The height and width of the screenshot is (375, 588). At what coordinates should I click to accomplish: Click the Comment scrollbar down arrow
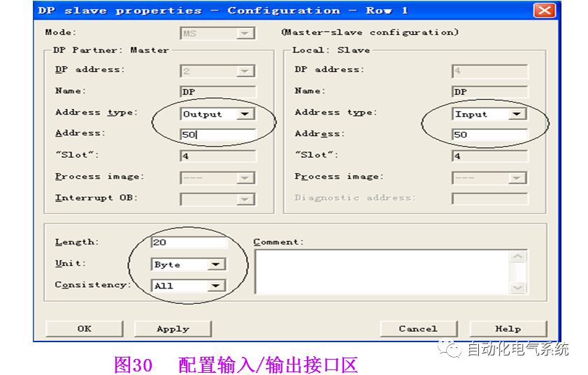click(518, 287)
